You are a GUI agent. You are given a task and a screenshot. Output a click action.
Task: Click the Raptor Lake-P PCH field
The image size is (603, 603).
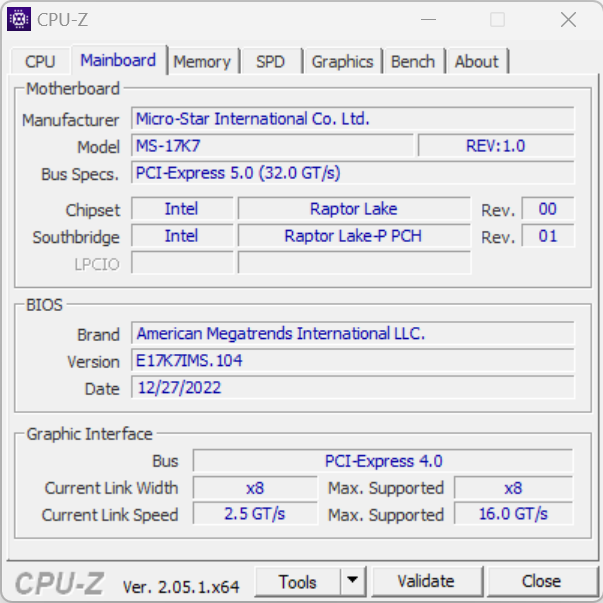click(354, 236)
